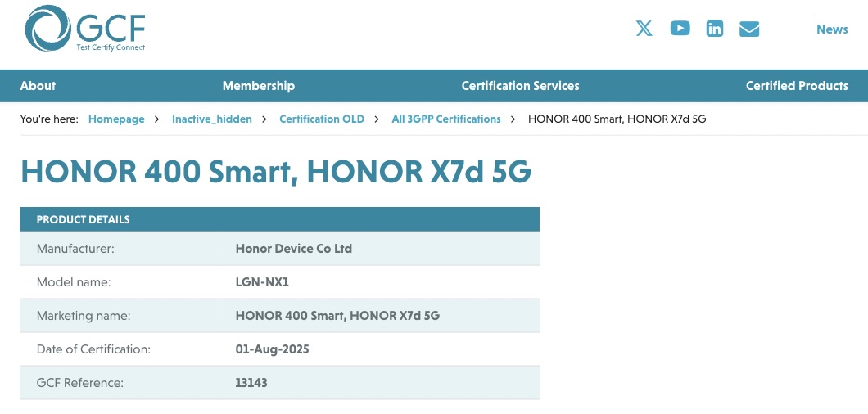Screen dimensions: 868x414
Task: Open the About menu
Action: (38, 86)
